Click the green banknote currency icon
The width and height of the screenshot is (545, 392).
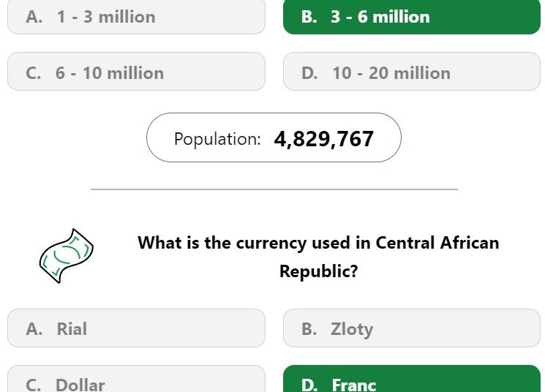pos(67,256)
